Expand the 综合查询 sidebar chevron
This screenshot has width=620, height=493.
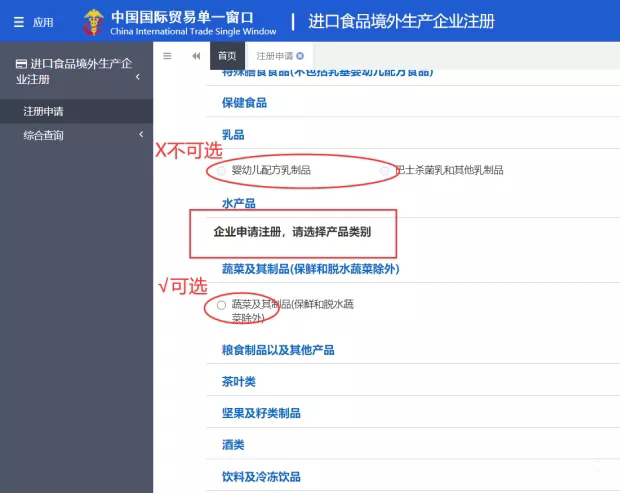pyautogui.click(x=141, y=135)
